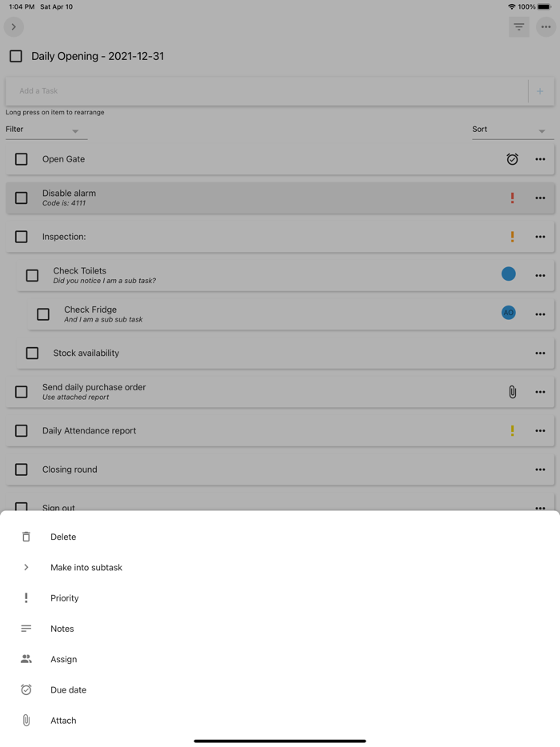The height and width of the screenshot is (747, 560).
Task: Click the red priority mark on Disable alarm
Action: click(512, 198)
